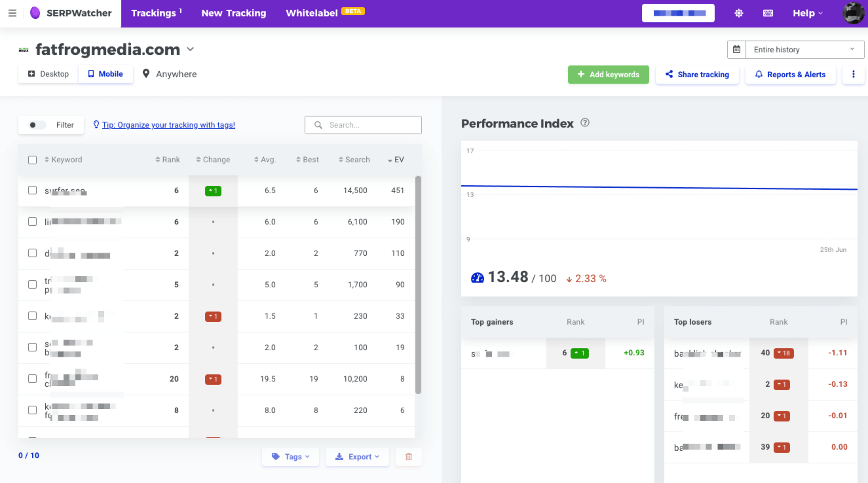Check the keyword row with search 220
The height and width of the screenshot is (483, 868).
click(x=33, y=410)
